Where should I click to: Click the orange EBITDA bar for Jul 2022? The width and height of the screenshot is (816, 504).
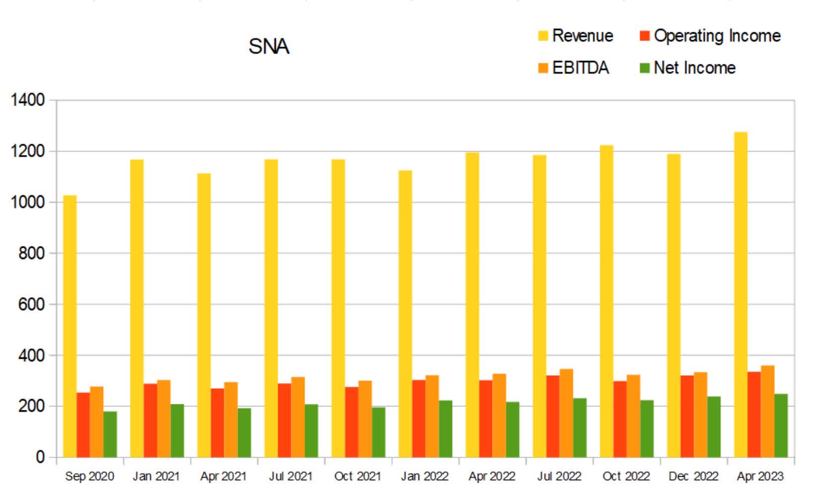coord(565,411)
